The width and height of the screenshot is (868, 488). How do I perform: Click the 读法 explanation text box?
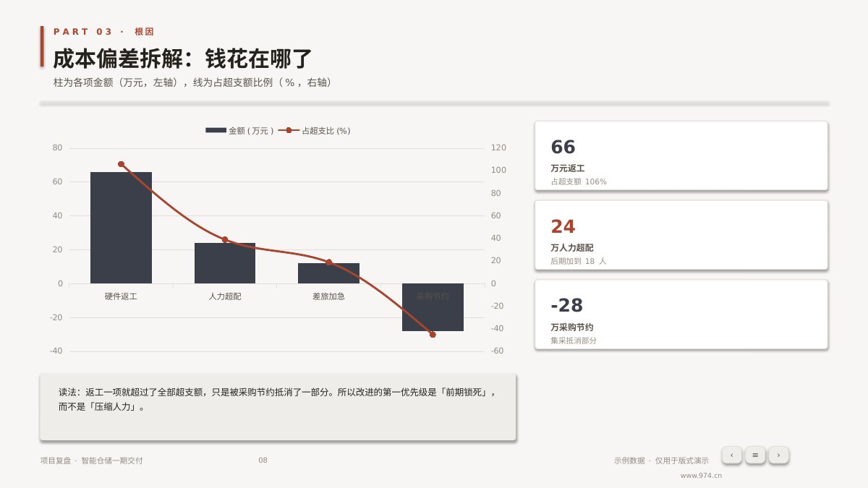(278, 407)
